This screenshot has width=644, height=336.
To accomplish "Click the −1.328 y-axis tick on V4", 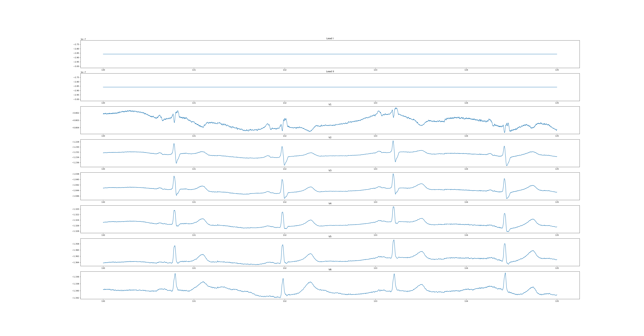I will (x=76, y=231).
